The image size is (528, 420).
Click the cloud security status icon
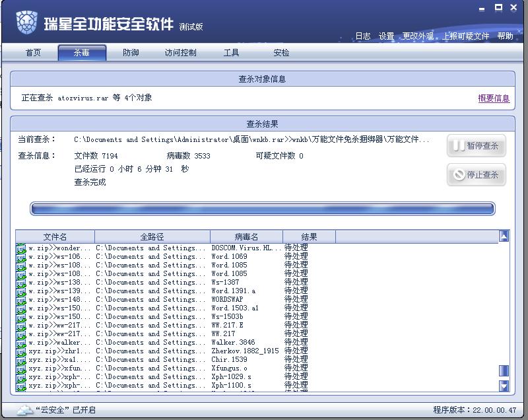coord(25,410)
